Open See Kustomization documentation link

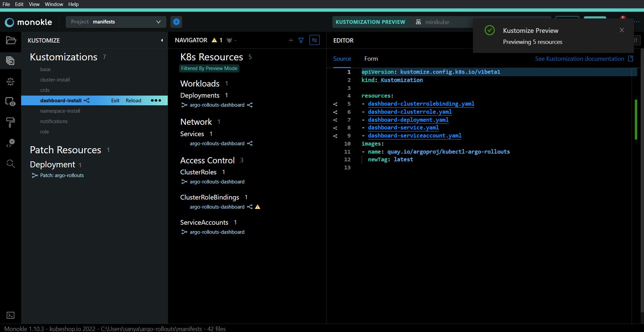pos(580,59)
